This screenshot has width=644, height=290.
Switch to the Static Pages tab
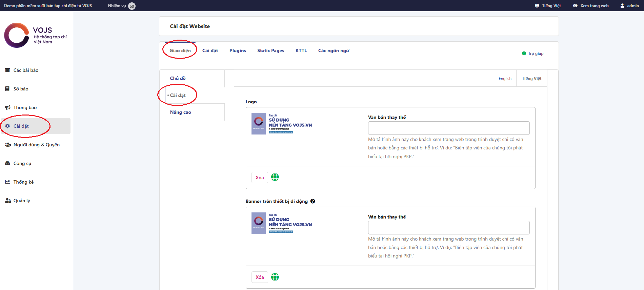pos(270,50)
